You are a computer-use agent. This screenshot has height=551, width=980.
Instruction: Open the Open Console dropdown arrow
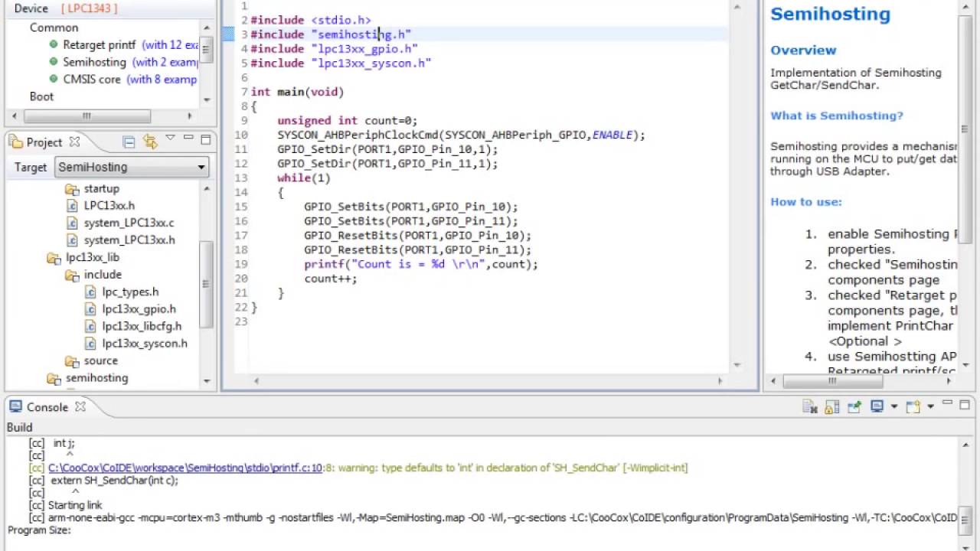[930, 407]
